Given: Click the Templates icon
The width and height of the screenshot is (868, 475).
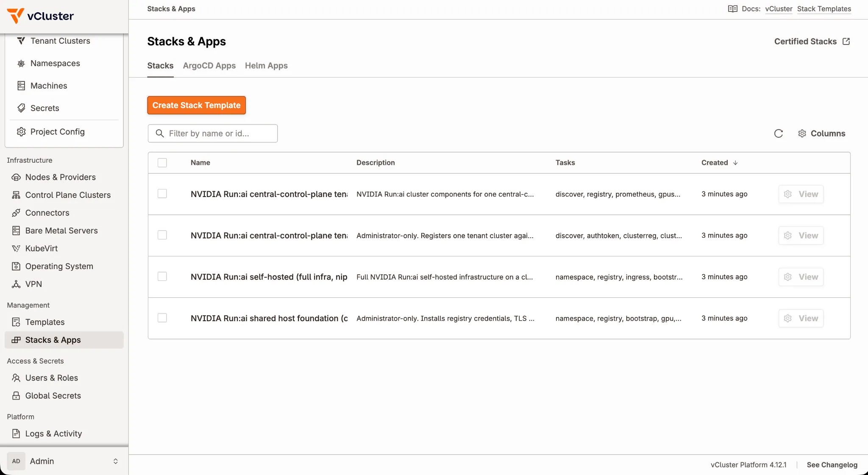Looking at the screenshot, I should point(16,322).
